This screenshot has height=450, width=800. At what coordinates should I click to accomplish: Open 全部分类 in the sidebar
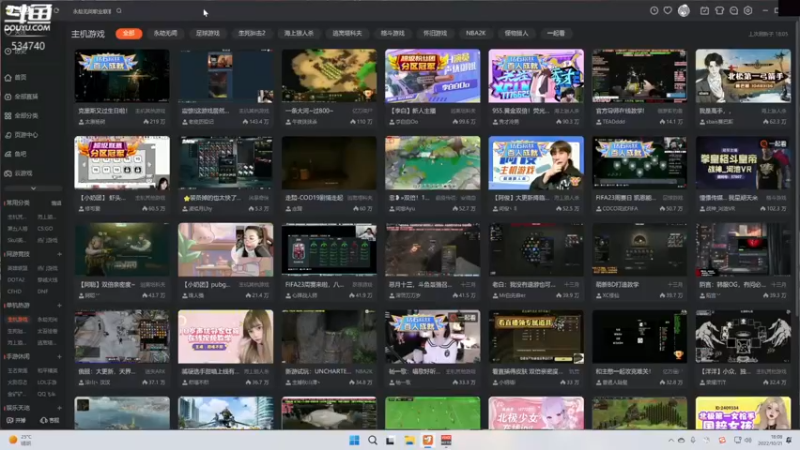tap(21, 116)
